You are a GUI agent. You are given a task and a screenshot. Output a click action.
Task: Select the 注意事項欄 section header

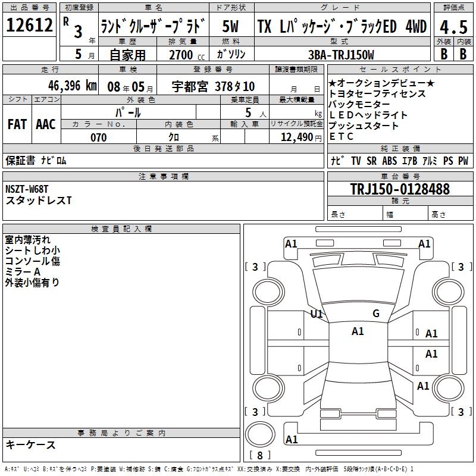coord(163,176)
